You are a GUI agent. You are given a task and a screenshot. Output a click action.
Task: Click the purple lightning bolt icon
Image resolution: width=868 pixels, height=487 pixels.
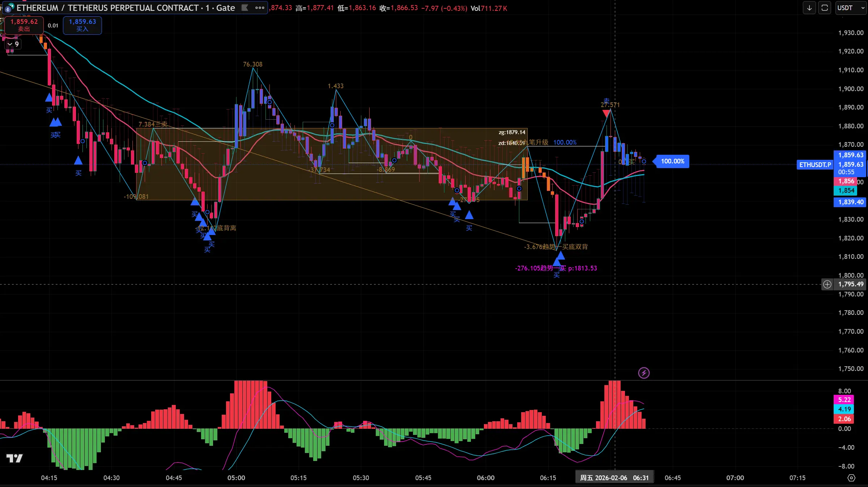pyautogui.click(x=644, y=373)
